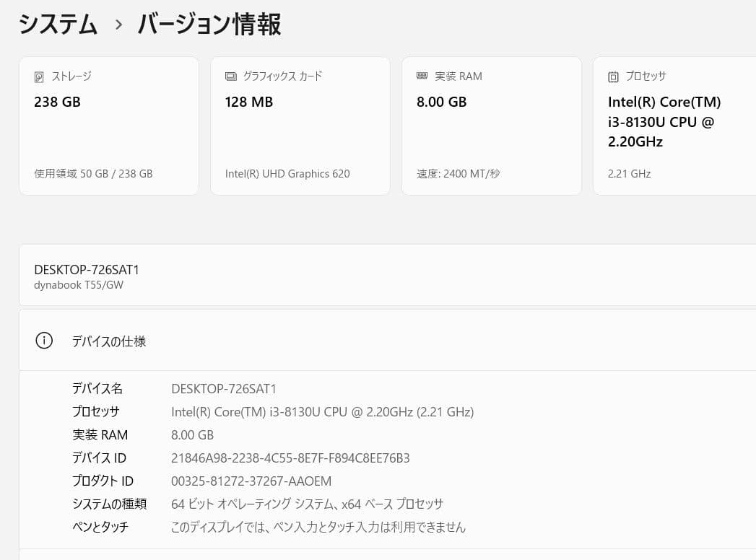Click the プロセッサ chip icon
Screen dimensions: 756x560
(613, 76)
